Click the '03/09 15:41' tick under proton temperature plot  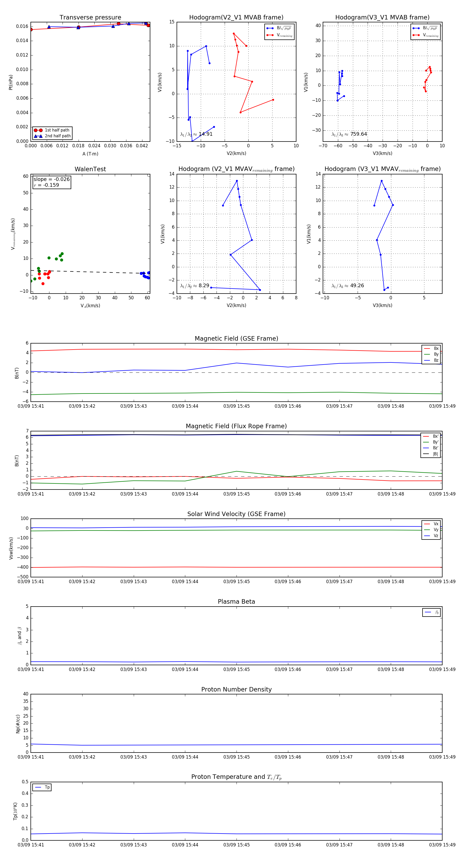point(31,845)
